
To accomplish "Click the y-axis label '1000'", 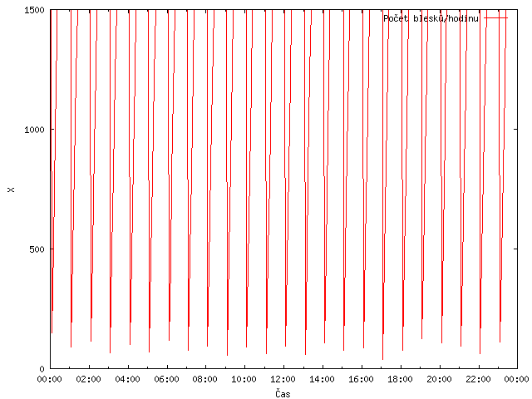I will (34, 130).
